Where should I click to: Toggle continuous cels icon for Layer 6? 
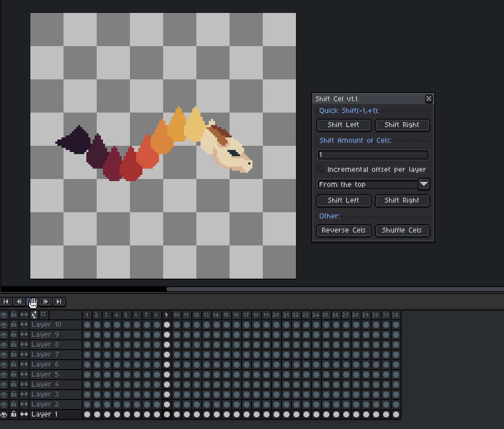coord(24,365)
